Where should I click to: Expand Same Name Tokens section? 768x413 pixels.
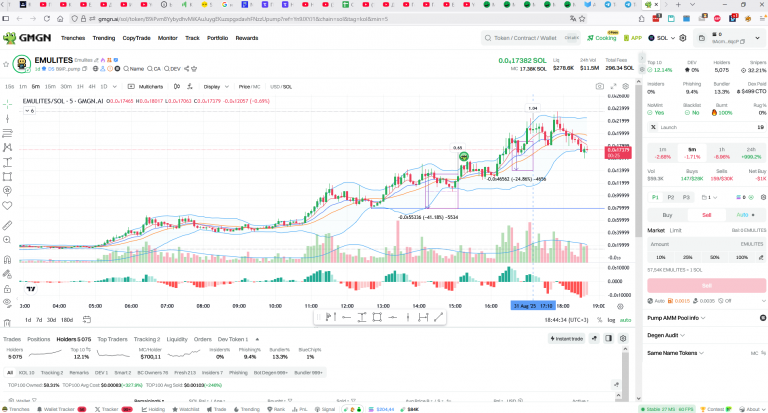pos(675,353)
